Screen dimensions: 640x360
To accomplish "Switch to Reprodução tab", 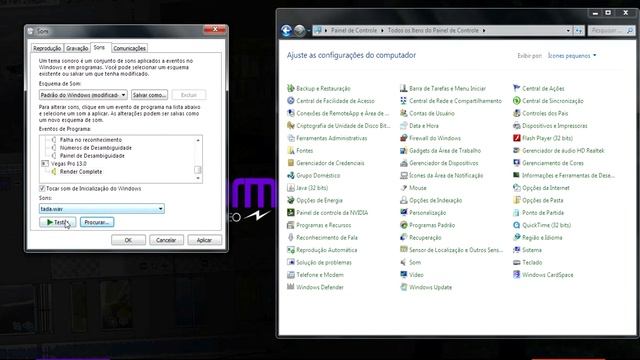I will 47,48.
